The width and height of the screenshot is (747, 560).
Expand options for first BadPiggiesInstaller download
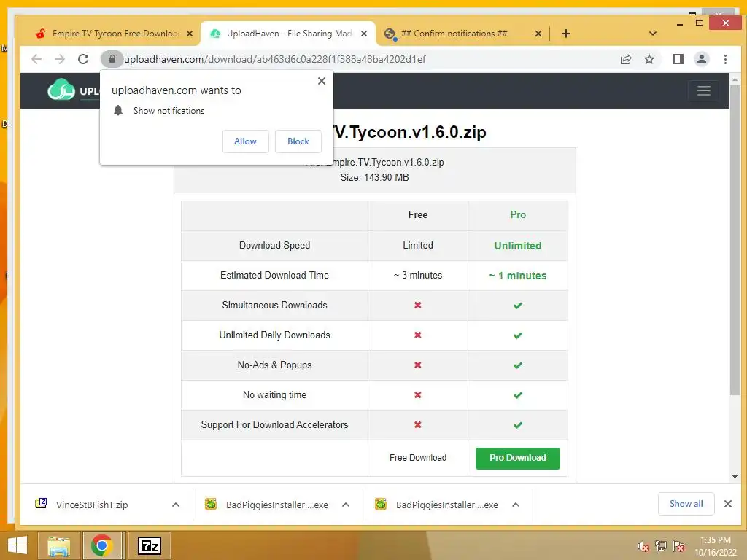coord(346,505)
